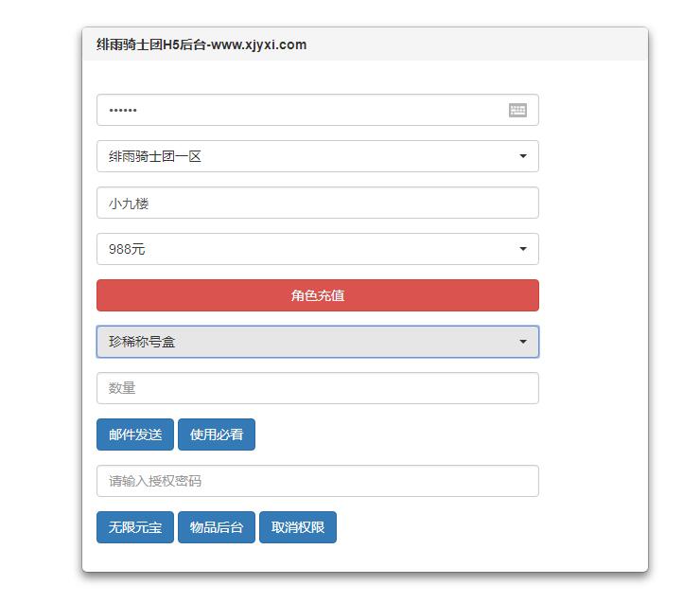The image size is (700, 603).
Task: Click the 取消权限 button
Action: 298,527
